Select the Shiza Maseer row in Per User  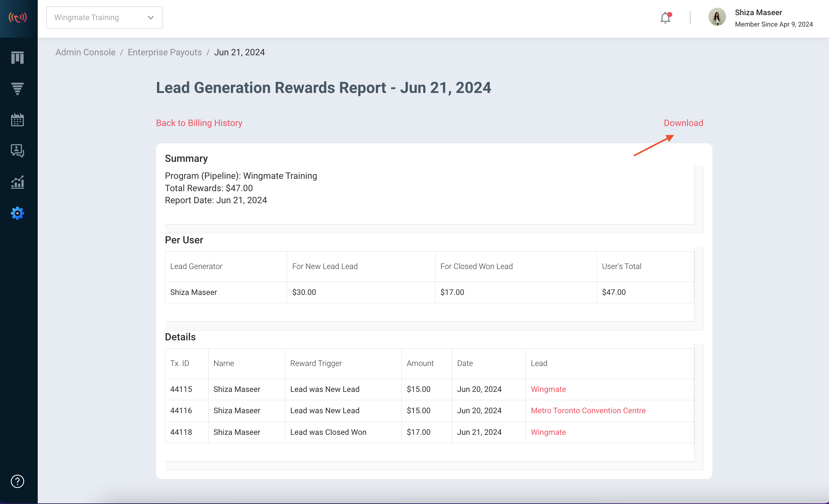point(194,292)
